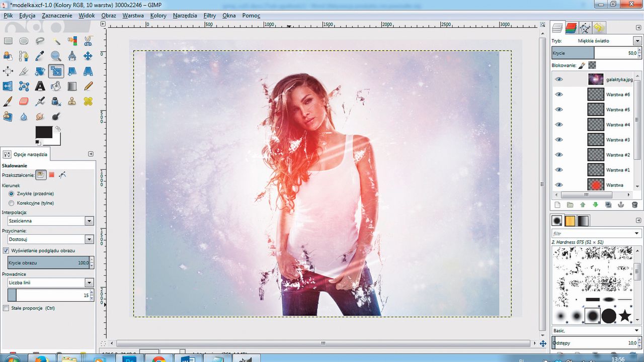Open the Opcje narzędzia panel menu arrow
This screenshot has height=362, width=644.
pyautogui.click(x=91, y=154)
